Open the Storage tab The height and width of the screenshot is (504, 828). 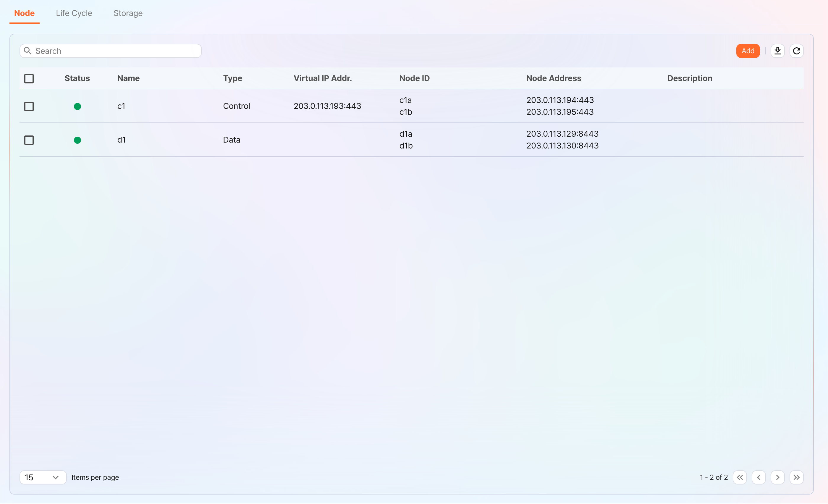tap(128, 13)
